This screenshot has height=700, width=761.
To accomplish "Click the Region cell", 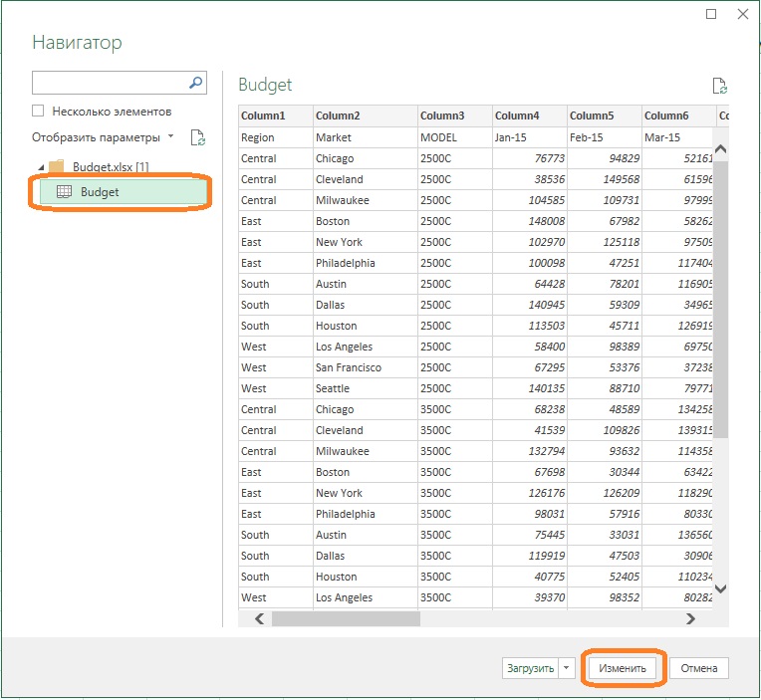I will [x=276, y=137].
